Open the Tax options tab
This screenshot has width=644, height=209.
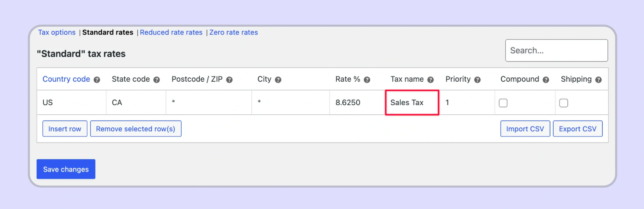(x=57, y=32)
